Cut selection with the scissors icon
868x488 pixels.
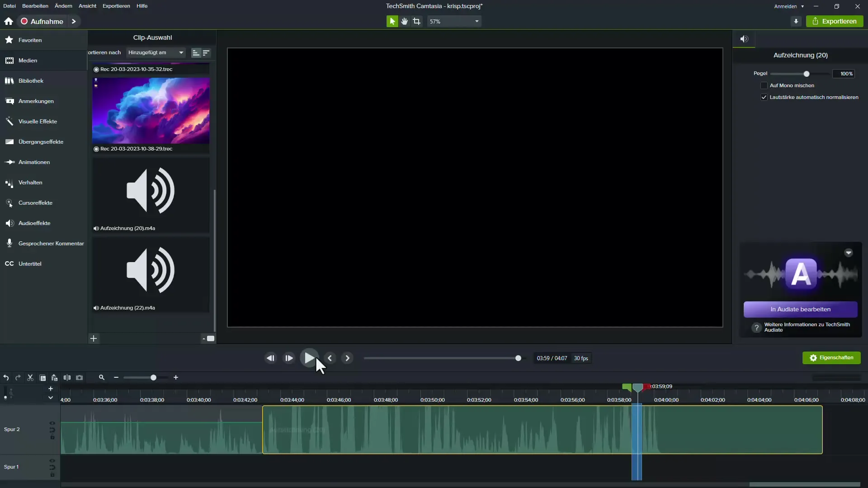pyautogui.click(x=30, y=378)
